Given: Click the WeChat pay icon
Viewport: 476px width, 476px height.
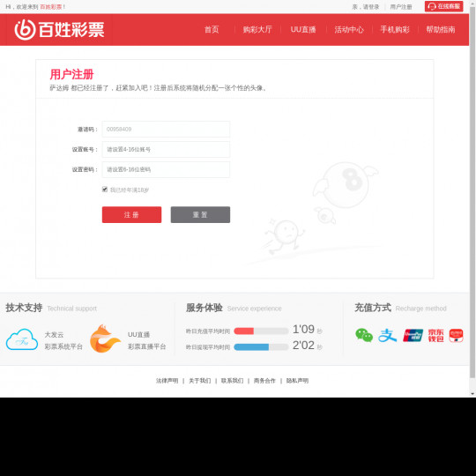Looking at the screenshot, I should click(x=364, y=335).
